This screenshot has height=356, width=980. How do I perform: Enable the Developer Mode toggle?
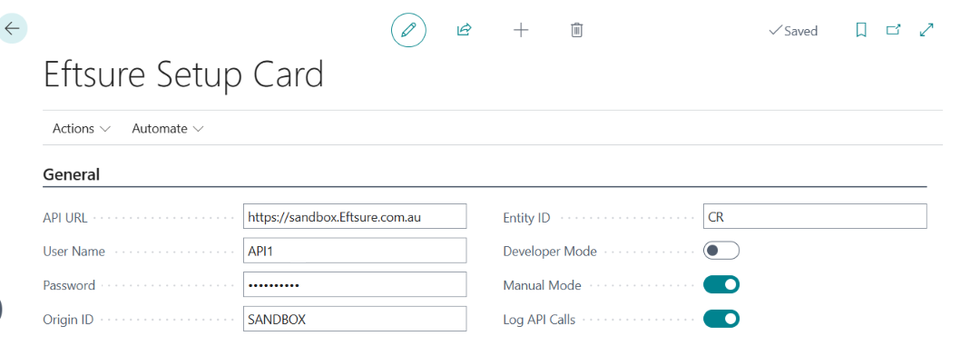[721, 251]
